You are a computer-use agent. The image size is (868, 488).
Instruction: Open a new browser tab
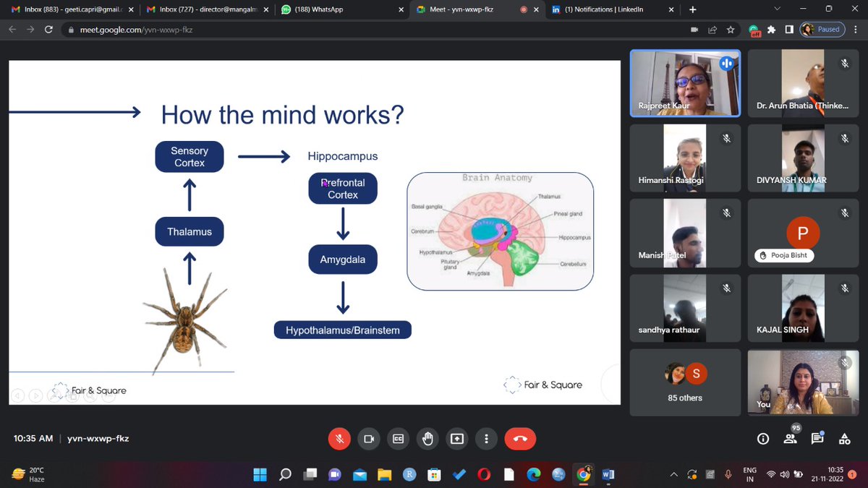(692, 10)
